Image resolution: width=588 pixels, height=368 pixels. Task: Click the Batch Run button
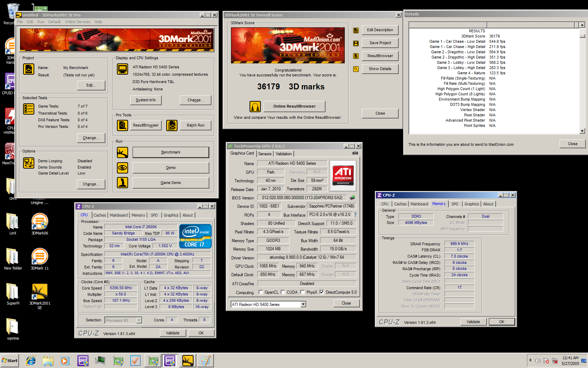[195, 125]
